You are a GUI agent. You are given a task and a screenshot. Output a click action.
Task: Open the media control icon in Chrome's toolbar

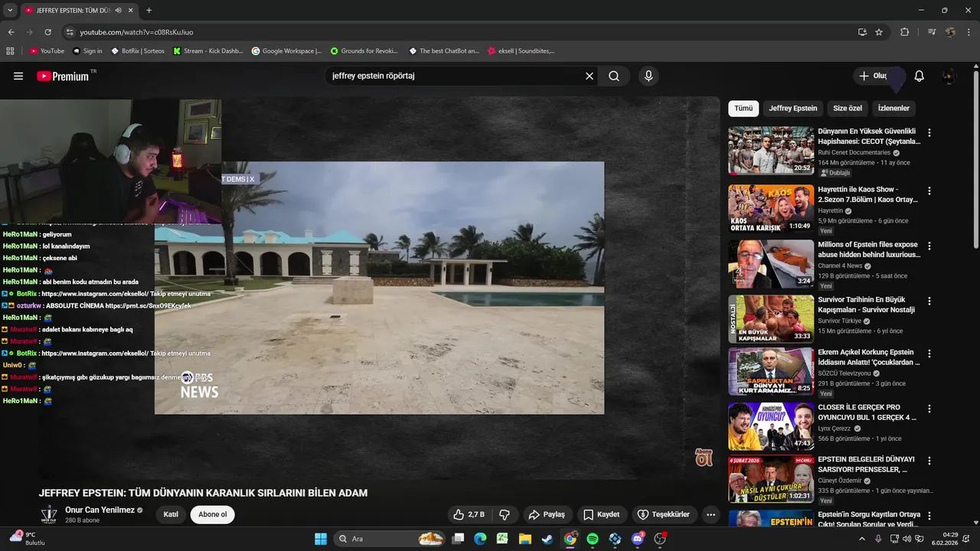(x=932, y=32)
